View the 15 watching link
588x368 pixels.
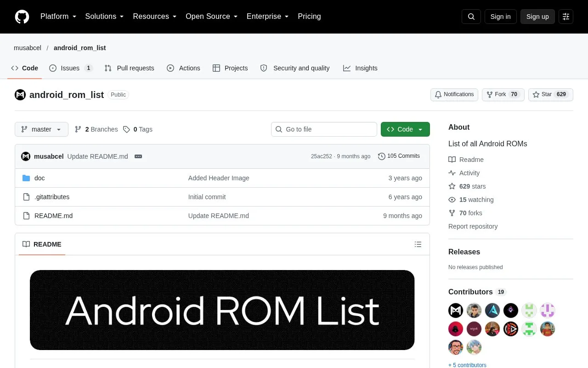(x=471, y=200)
